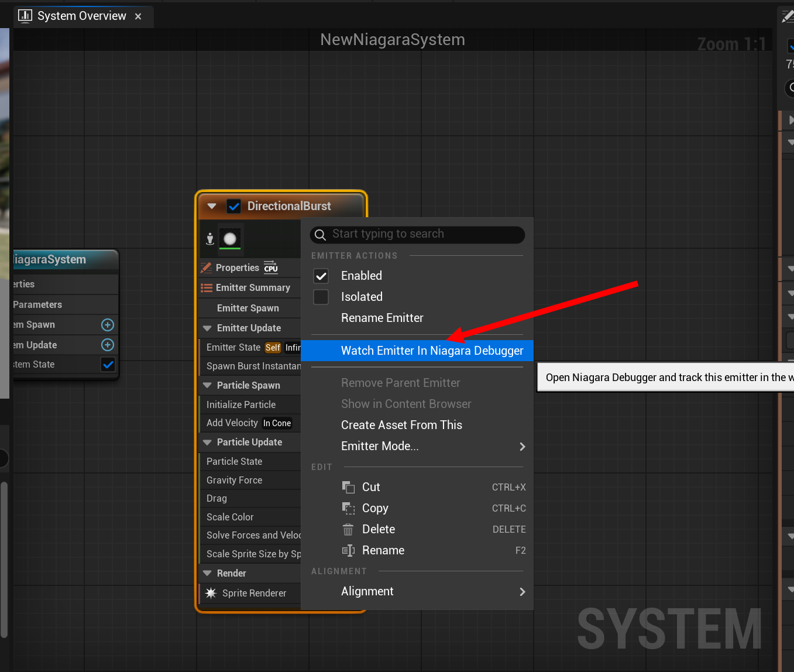The height and width of the screenshot is (672, 794).
Task: Collapse the Render group
Action: tap(207, 573)
